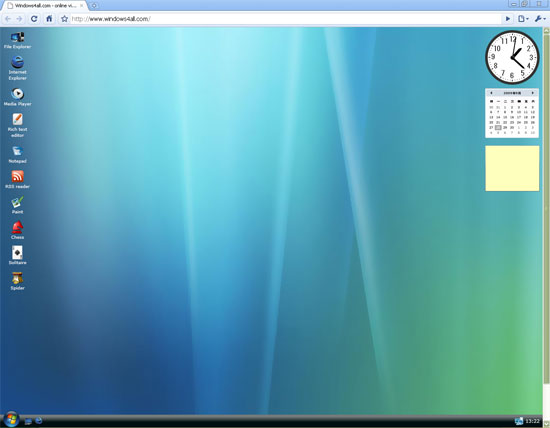Image resolution: width=550 pixels, height=428 pixels.
Task: Click the browser Forward arrow
Action: [x=19, y=19]
